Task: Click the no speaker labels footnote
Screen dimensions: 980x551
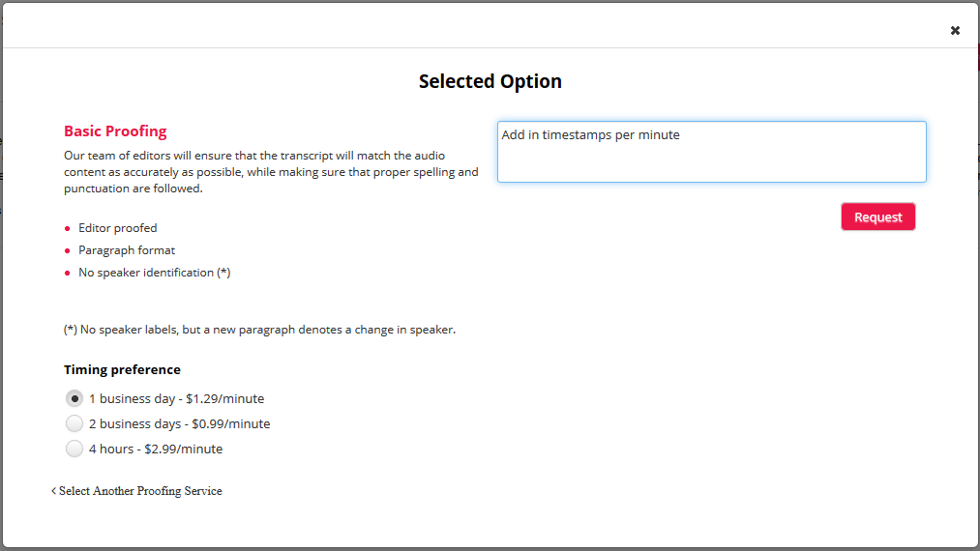Action: click(259, 330)
